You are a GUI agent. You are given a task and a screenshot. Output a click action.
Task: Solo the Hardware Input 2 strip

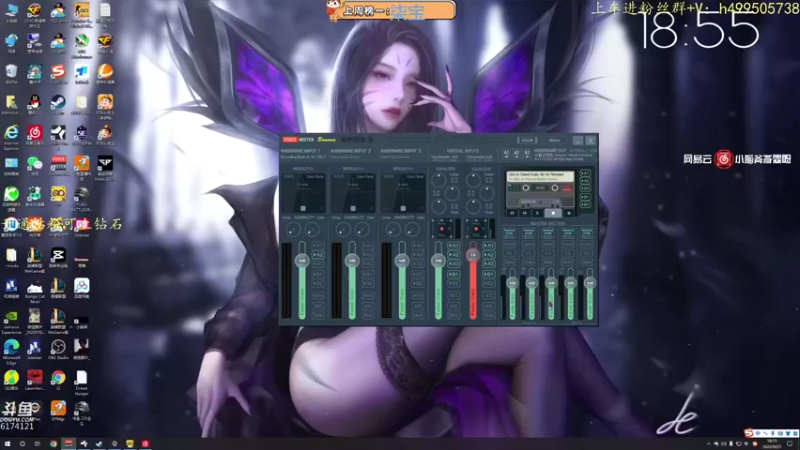pyautogui.click(x=368, y=306)
